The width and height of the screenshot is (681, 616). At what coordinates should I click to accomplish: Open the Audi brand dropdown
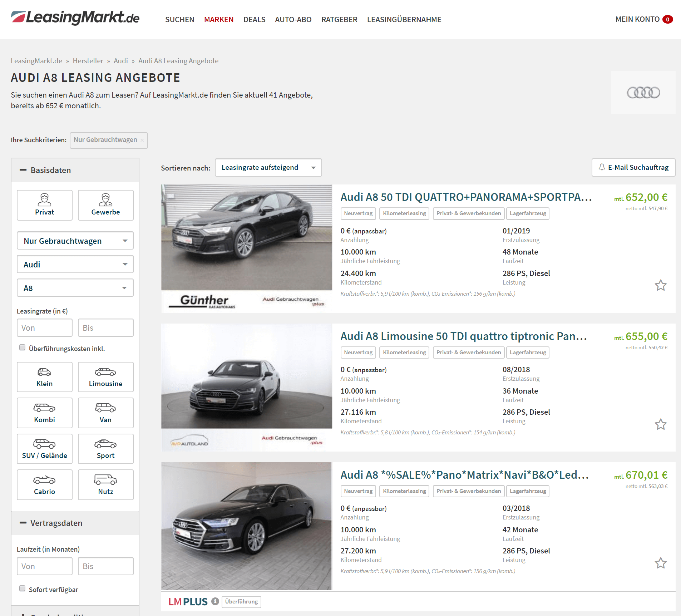[x=75, y=264]
